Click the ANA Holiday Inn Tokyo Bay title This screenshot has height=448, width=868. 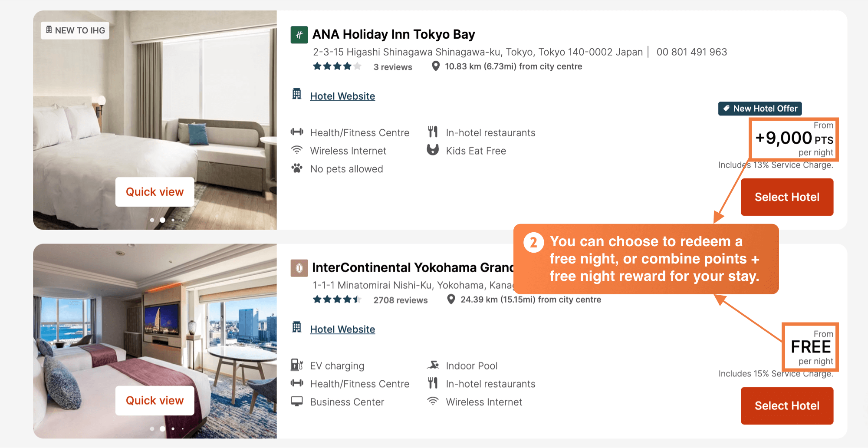coord(394,34)
